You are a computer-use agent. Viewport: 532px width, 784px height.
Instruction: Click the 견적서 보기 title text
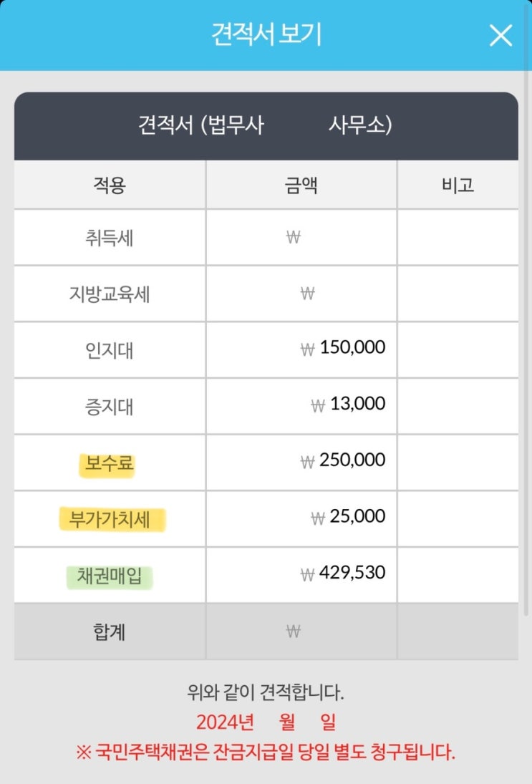[x=266, y=35]
